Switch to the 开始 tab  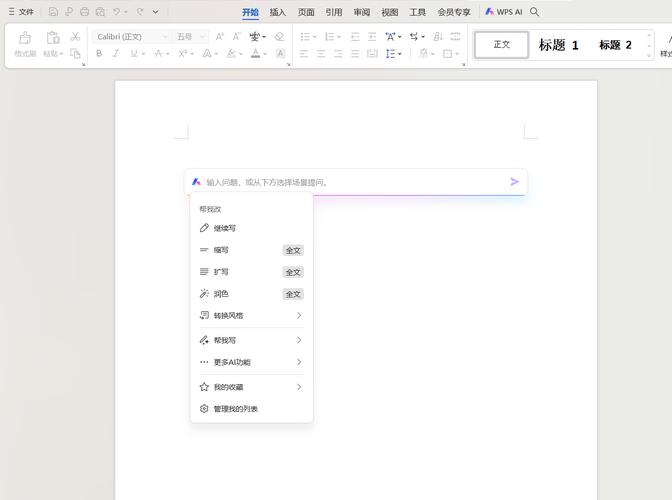coord(250,12)
